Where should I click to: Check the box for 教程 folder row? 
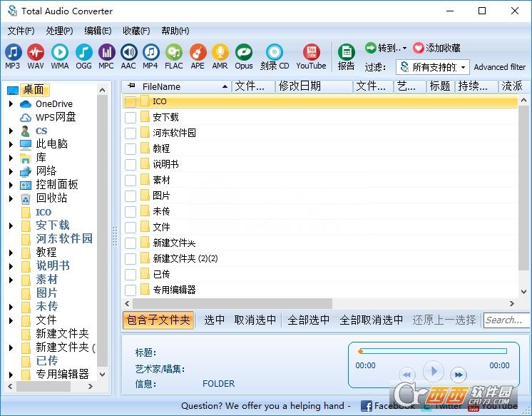tap(131, 148)
